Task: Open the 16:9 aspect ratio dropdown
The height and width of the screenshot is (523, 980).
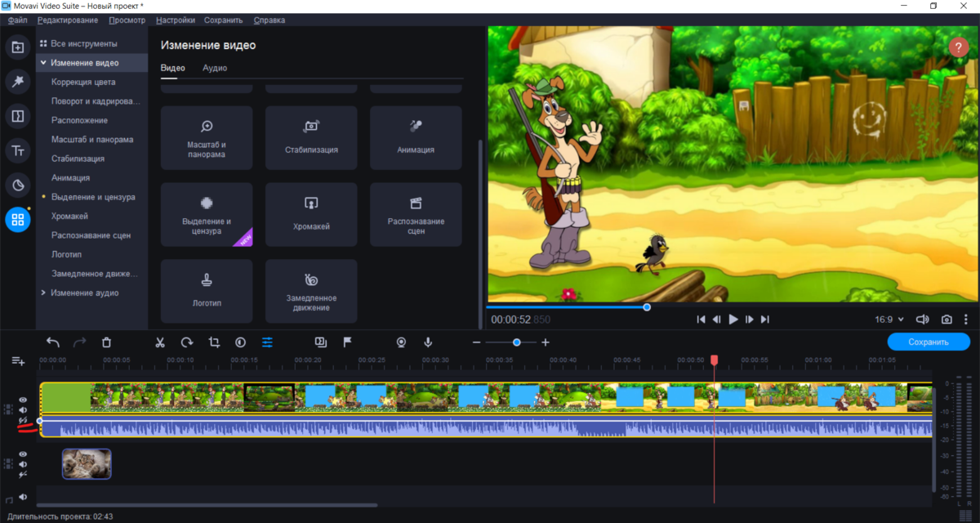Action: point(889,320)
